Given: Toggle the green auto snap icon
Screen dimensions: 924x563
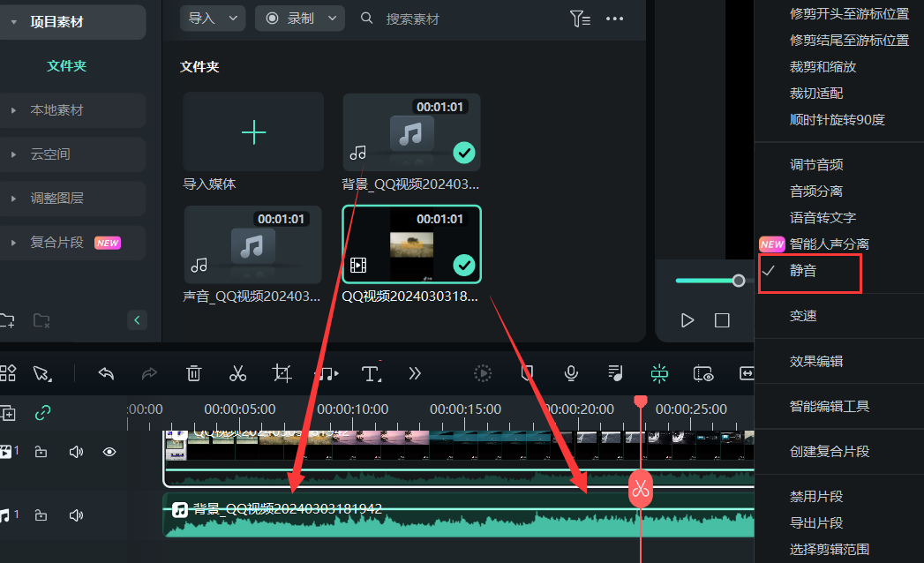Looking at the screenshot, I should coord(659,373).
